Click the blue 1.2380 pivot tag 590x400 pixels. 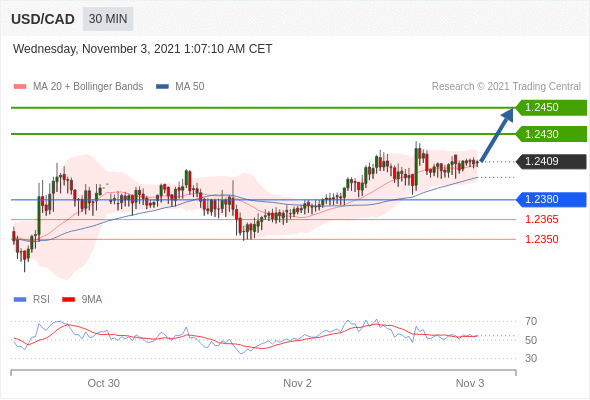point(551,199)
